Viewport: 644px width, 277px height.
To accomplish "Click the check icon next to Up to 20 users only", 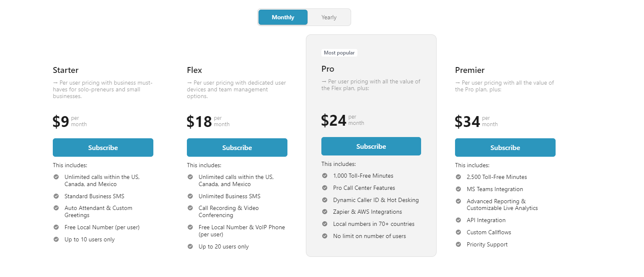I will (190, 246).
